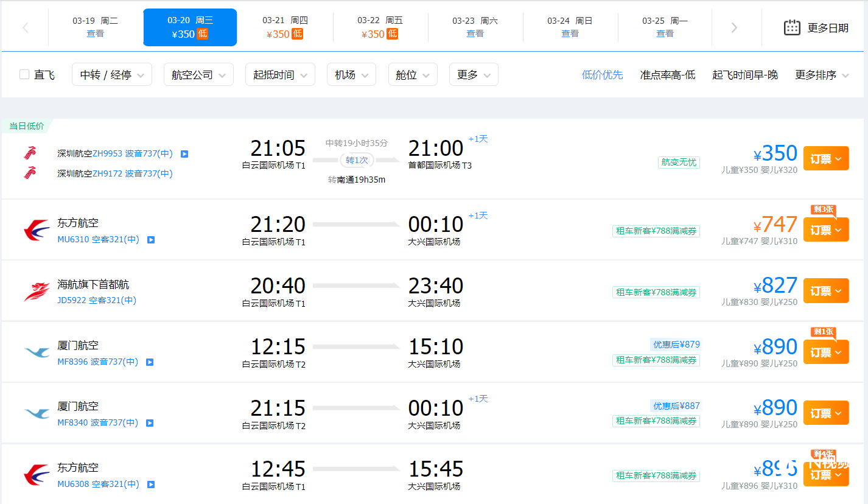Click the calendar icon for more dates
The height and width of the screenshot is (504, 868).
[x=791, y=27]
